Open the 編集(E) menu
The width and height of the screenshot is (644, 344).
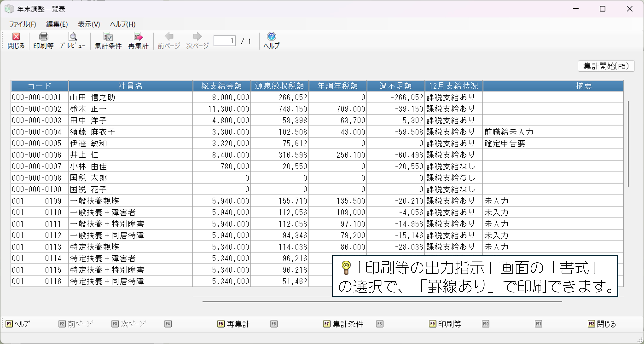tap(57, 24)
